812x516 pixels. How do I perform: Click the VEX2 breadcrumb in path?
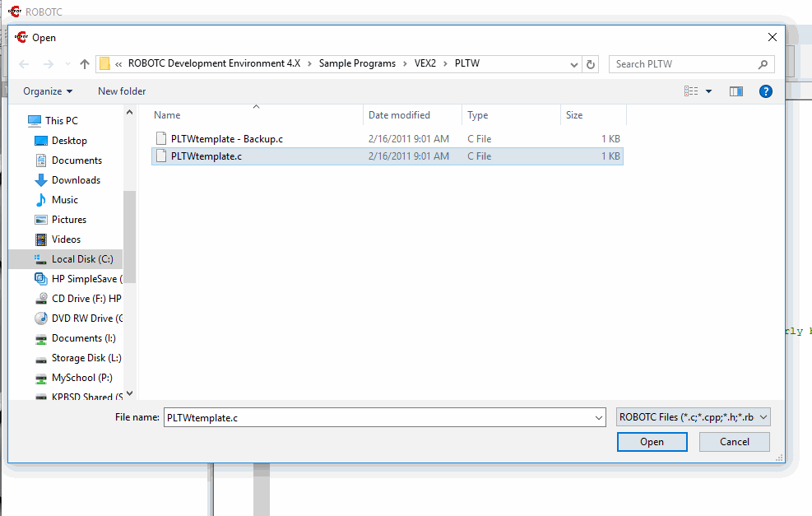point(425,64)
